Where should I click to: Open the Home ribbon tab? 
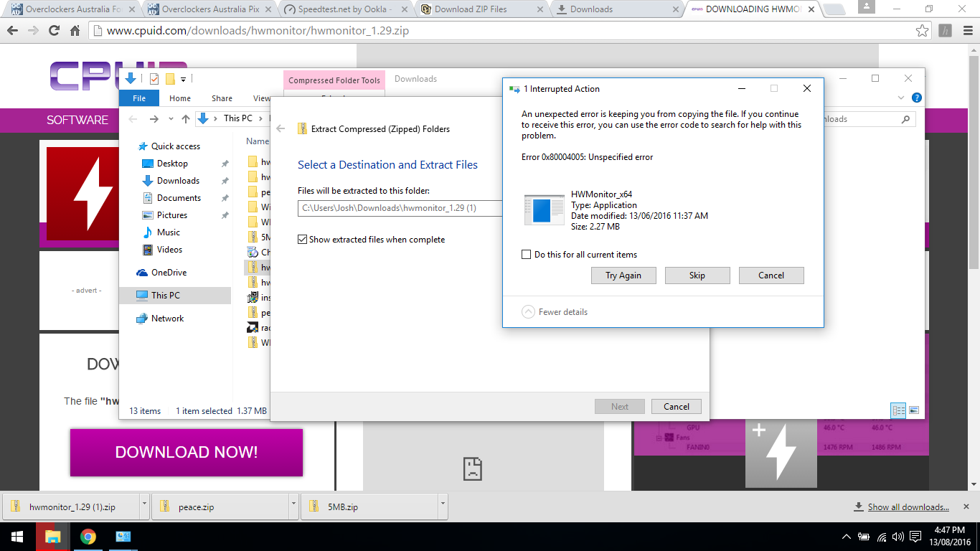point(180,98)
